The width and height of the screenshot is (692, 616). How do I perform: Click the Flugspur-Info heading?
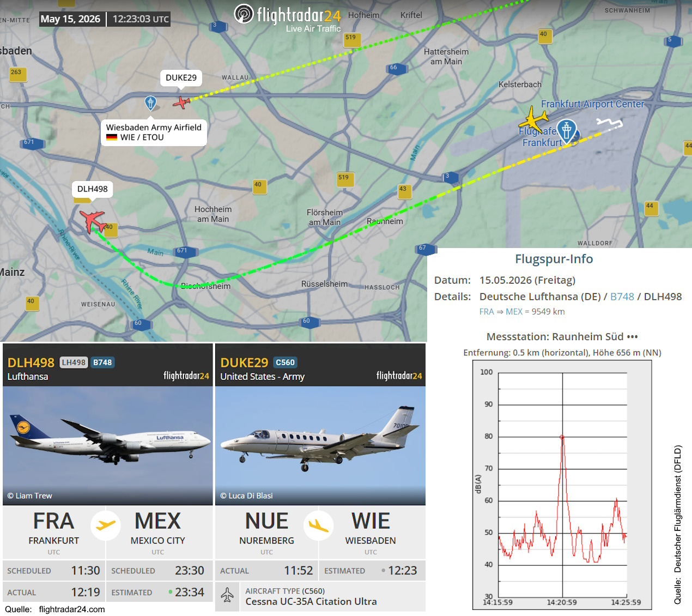click(554, 259)
